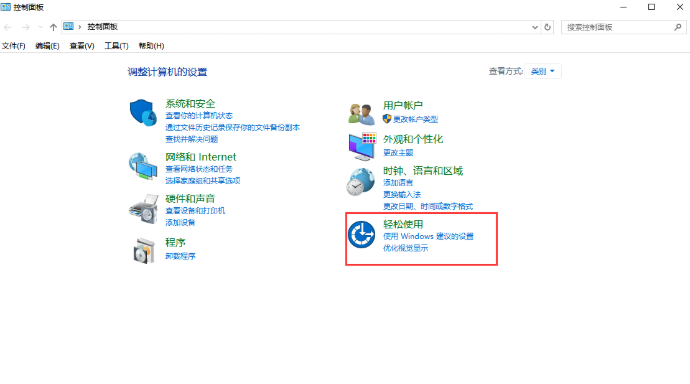Open the Network and Internet globe icon
Viewport: 690px width, 384px height.
coord(143,166)
